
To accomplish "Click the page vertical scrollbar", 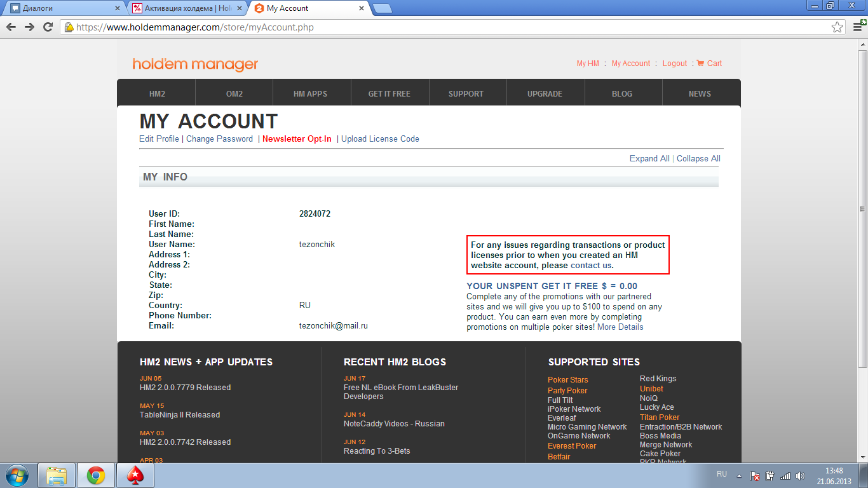I will tap(862, 210).
